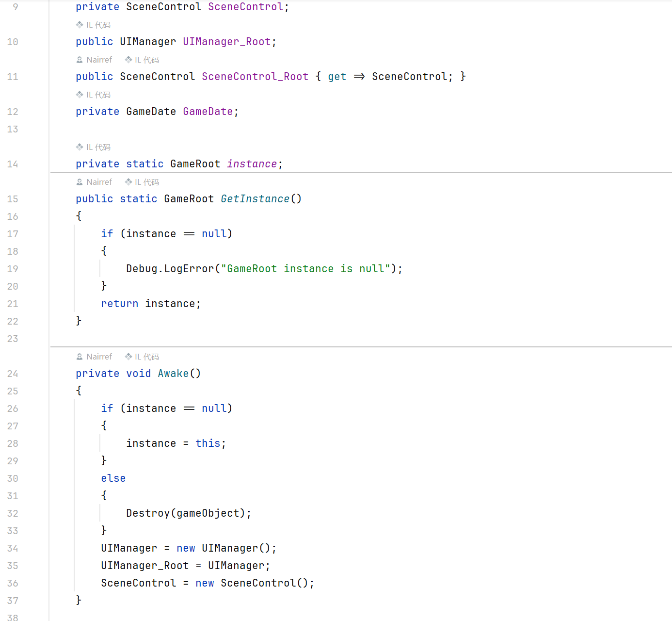Screen dimensions: 672x621
Task: Open IL 代码 lens above Awake method
Action: tap(142, 357)
